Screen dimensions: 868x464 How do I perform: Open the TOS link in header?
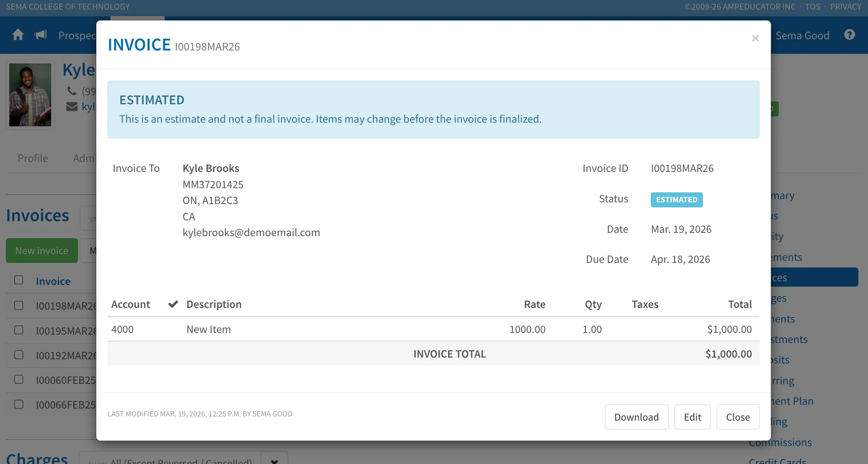(x=813, y=7)
